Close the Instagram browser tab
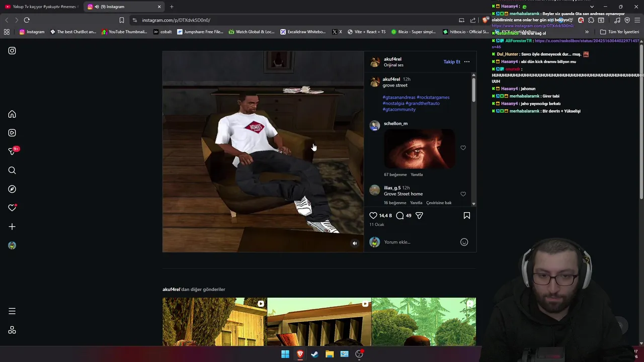Image resolution: width=644 pixels, height=362 pixels. click(159, 7)
